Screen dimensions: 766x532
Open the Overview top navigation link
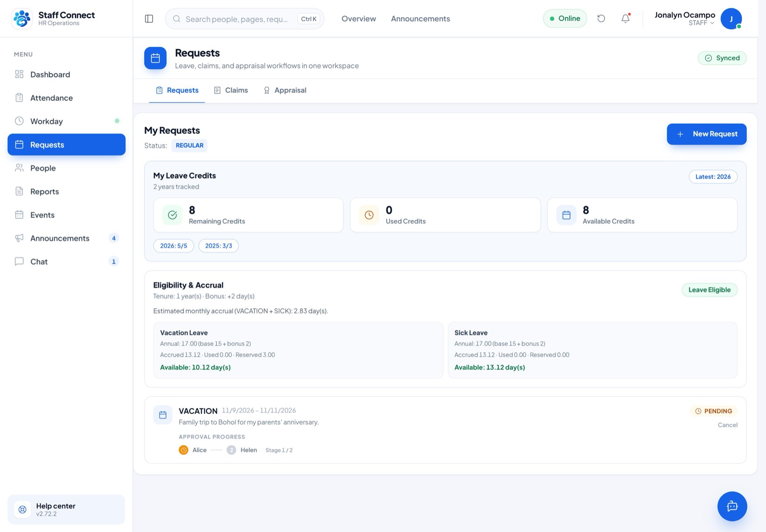[x=359, y=19]
